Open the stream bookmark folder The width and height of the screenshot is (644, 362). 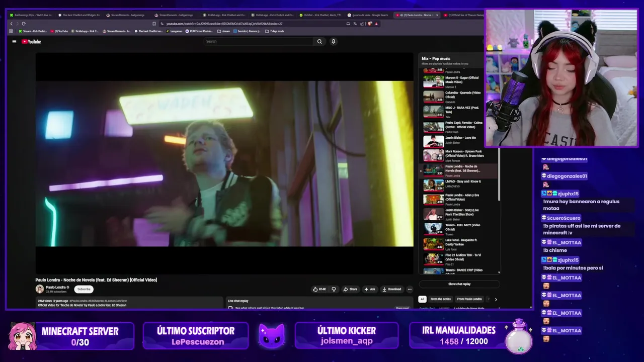[x=224, y=31]
